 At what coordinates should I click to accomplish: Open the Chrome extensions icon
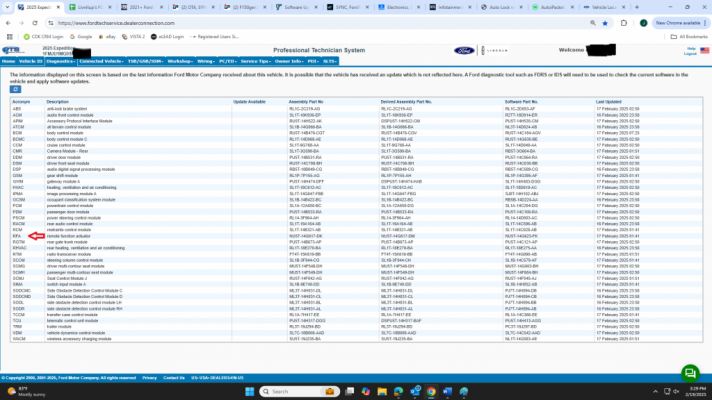click(x=624, y=23)
